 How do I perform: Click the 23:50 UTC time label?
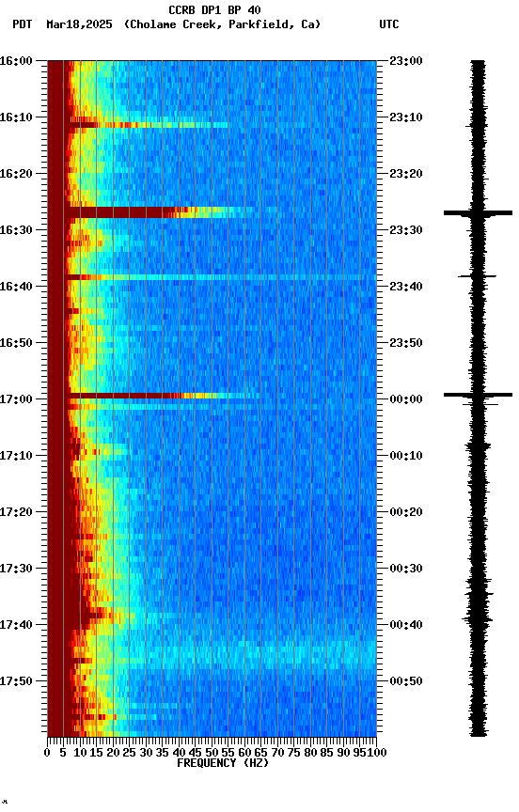tap(406, 343)
